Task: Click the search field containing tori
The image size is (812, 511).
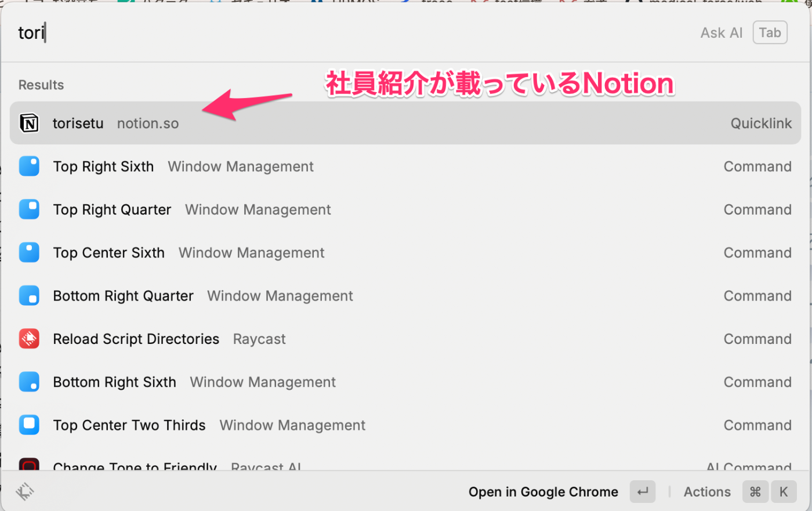Action: pos(348,32)
